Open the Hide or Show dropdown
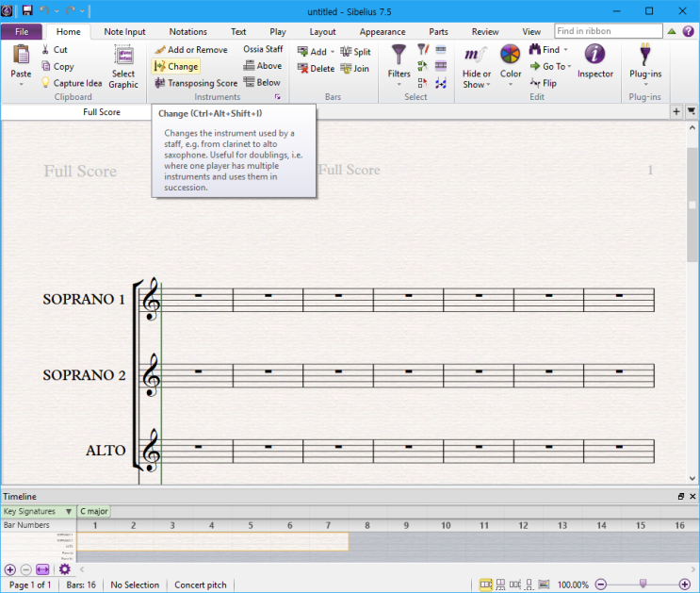 (x=477, y=67)
